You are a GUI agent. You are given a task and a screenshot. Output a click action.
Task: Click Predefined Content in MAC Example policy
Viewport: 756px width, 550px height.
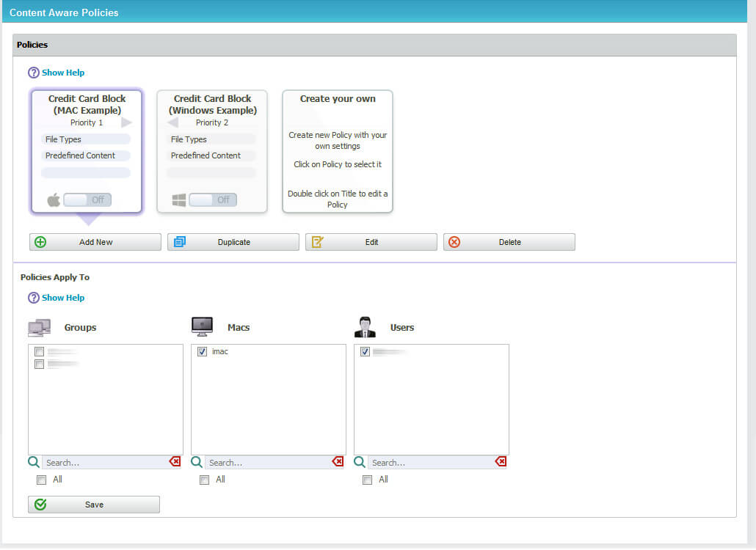tap(86, 155)
